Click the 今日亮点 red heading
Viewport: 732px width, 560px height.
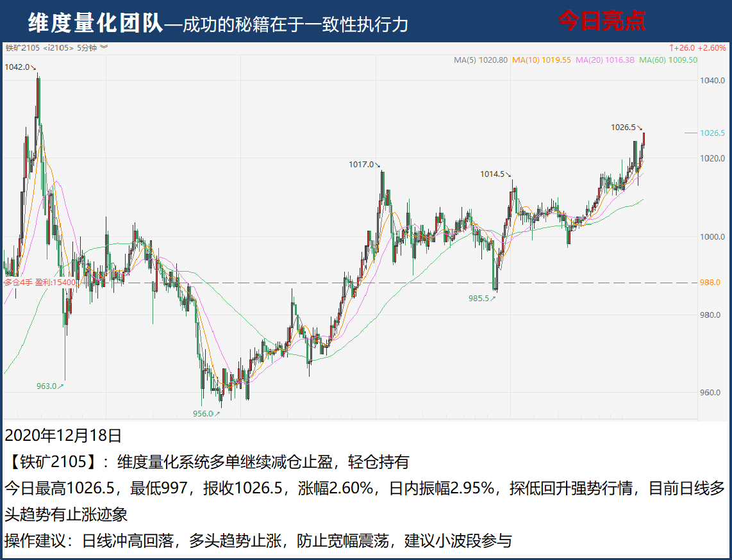coord(601,21)
